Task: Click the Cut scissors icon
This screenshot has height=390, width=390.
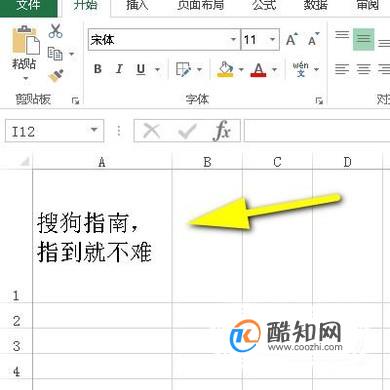Action: [55, 31]
